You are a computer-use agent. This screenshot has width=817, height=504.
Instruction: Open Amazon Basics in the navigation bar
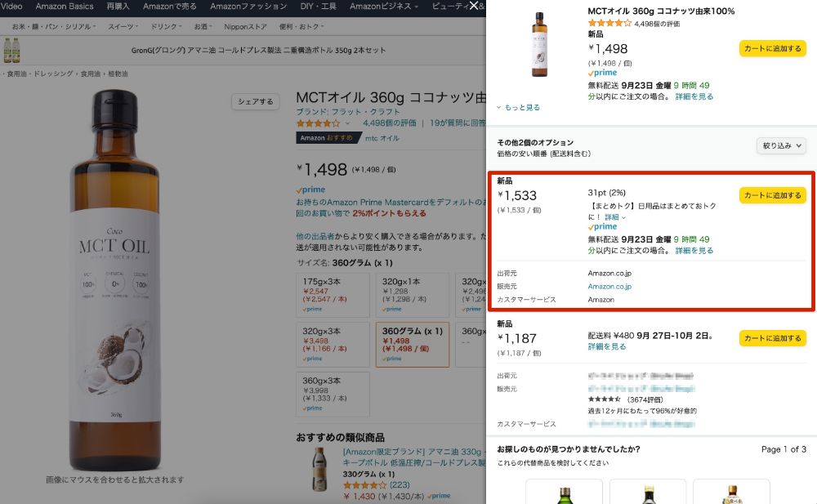65,7
